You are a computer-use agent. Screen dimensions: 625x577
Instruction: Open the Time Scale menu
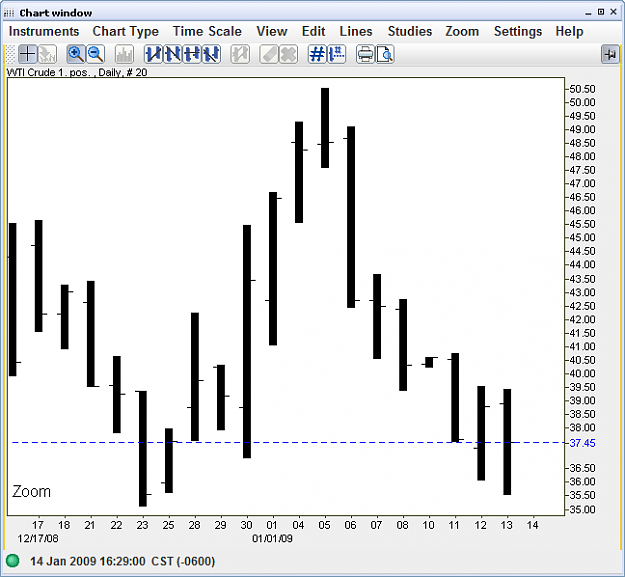(x=207, y=31)
